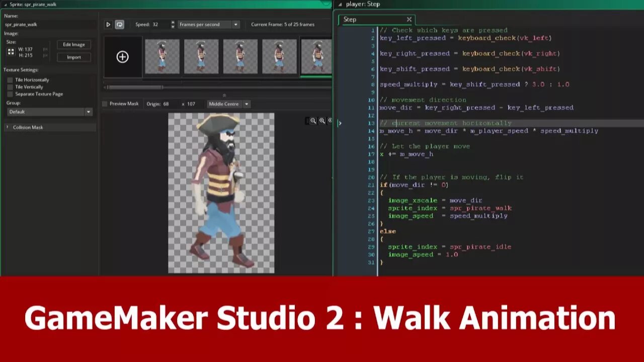Click the 'sprite_index = spr_pirate_walk' line
This screenshot has height=362, width=644.
[450, 208]
